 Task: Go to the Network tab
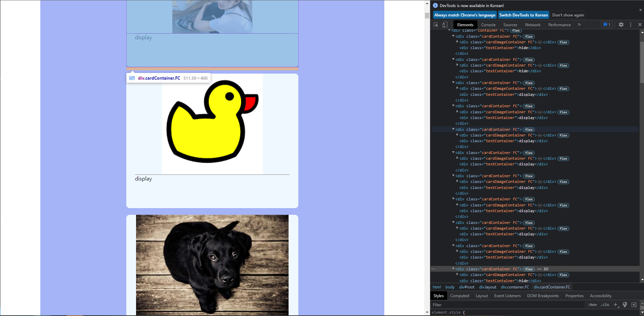[x=533, y=25]
